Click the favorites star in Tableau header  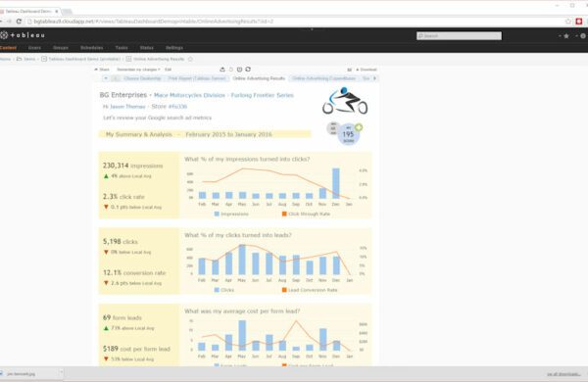[566, 36]
